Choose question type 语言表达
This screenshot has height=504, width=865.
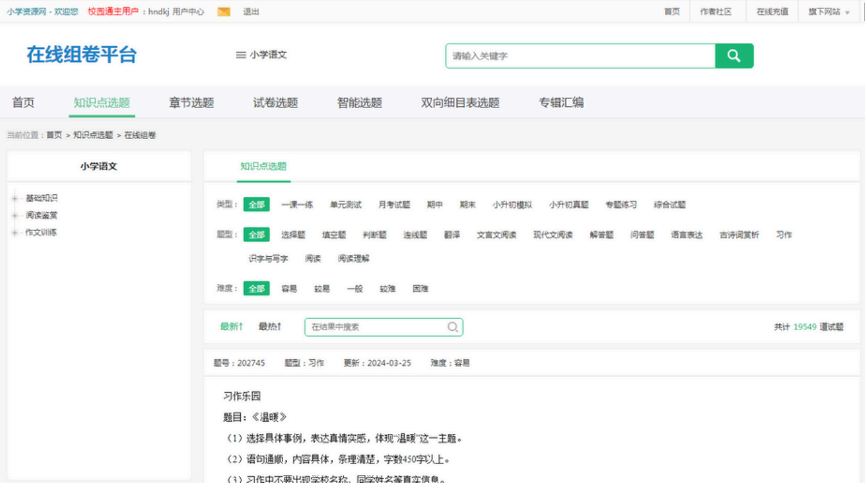coord(687,235)
